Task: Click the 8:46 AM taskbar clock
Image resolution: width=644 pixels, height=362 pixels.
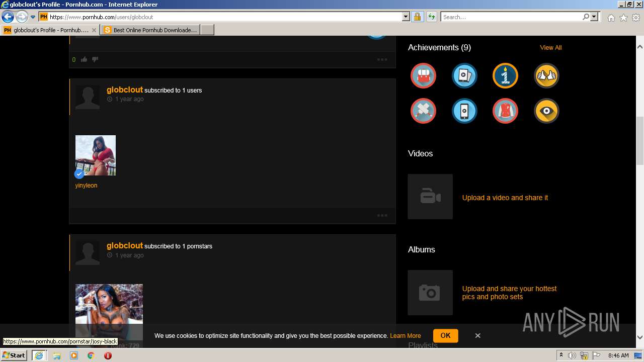Action: [618, 355]
